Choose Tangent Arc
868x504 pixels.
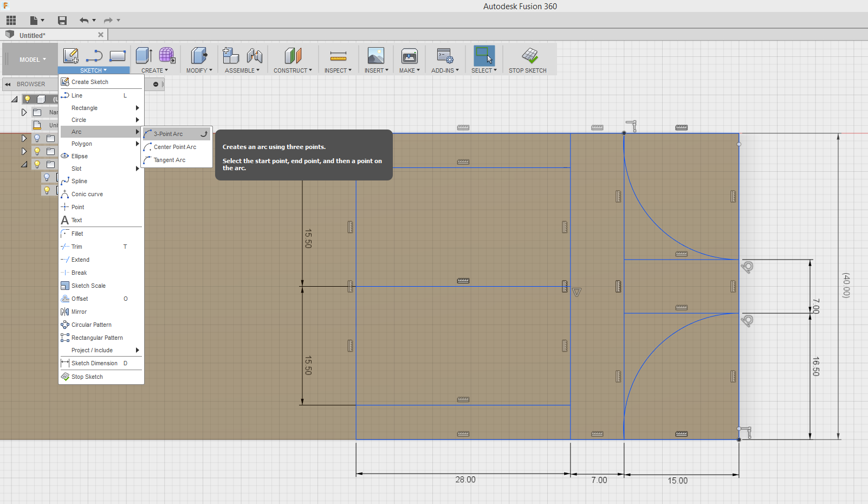click(x=177, y=160)
